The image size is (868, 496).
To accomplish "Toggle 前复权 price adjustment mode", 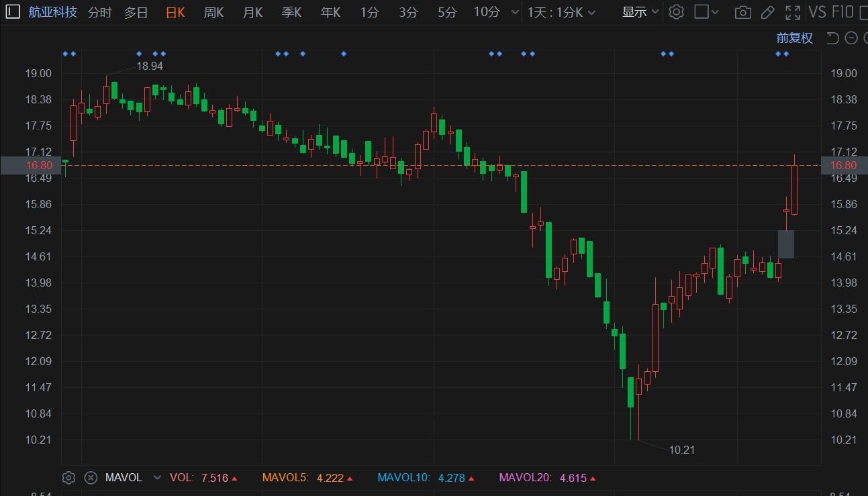I will click(795, 38).
